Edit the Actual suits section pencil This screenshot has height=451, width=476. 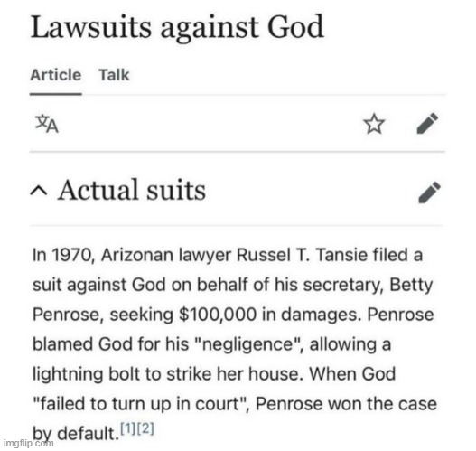(429, 193)
